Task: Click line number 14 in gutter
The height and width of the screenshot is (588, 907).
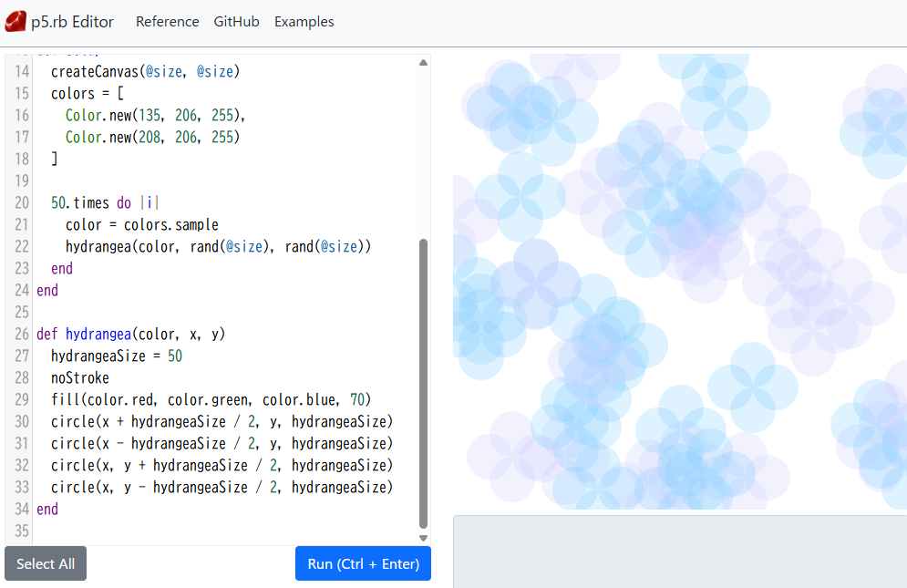Action: pos(21,72)
